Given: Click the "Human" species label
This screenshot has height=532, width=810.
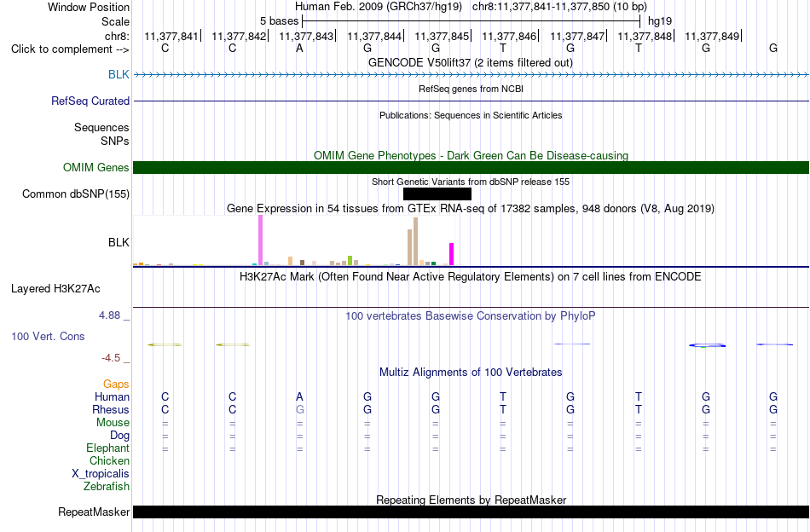Looking at the screenshot, I should (x=112, y=396).
